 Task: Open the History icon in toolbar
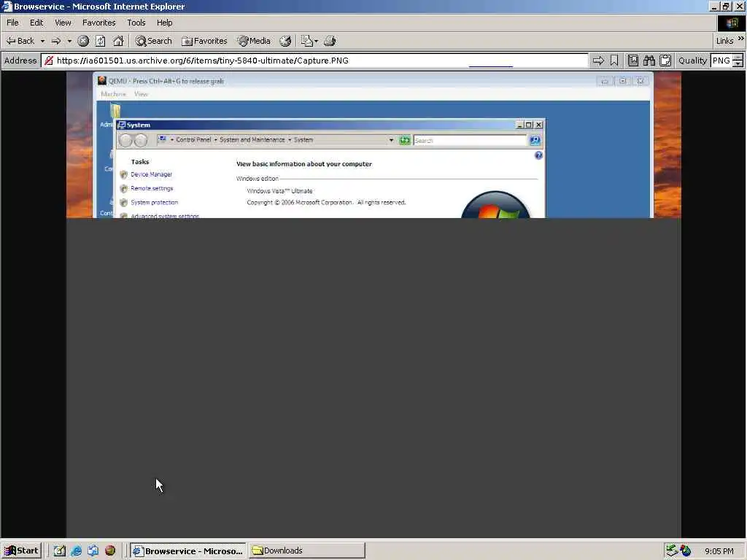[x=285, y=41]
